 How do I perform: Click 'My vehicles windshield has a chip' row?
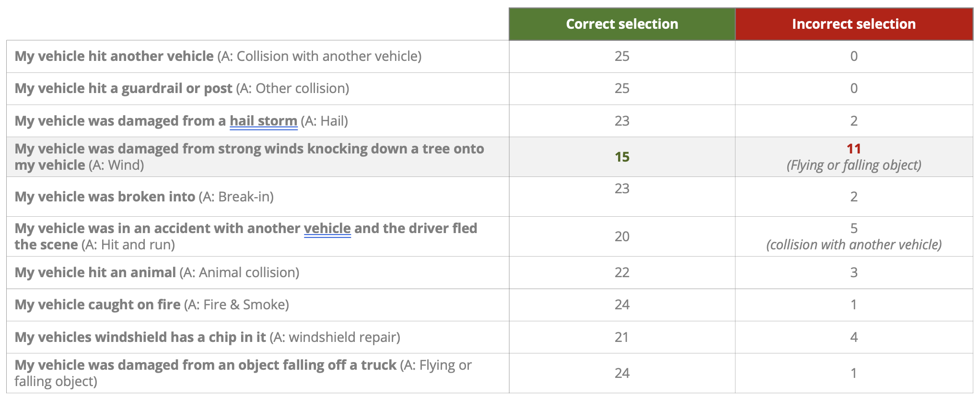140,337
